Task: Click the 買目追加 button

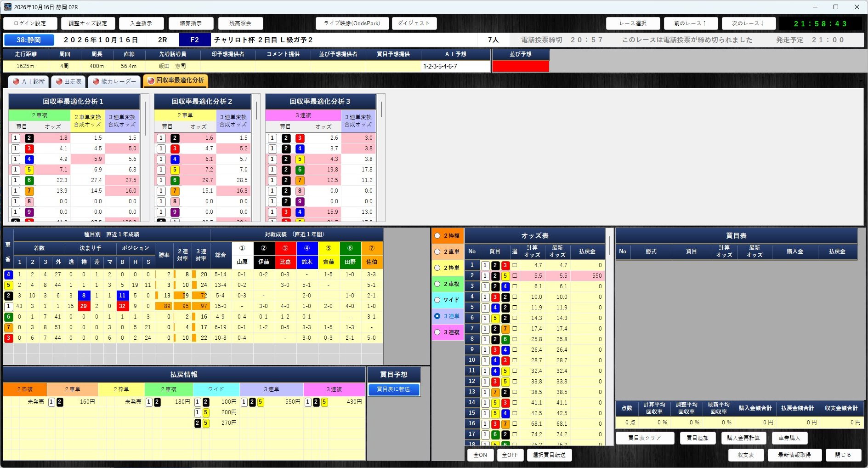Action: [x=698, y=438]
